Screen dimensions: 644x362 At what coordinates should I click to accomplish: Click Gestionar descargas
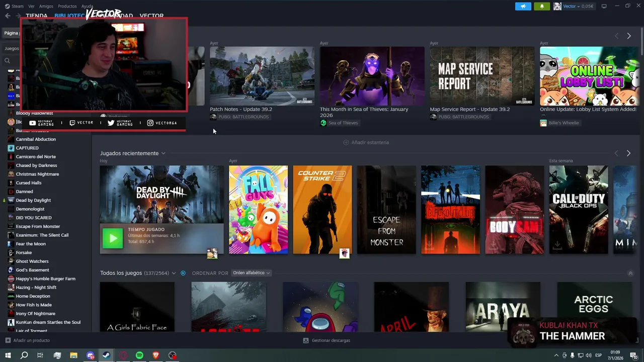[327, 340]
